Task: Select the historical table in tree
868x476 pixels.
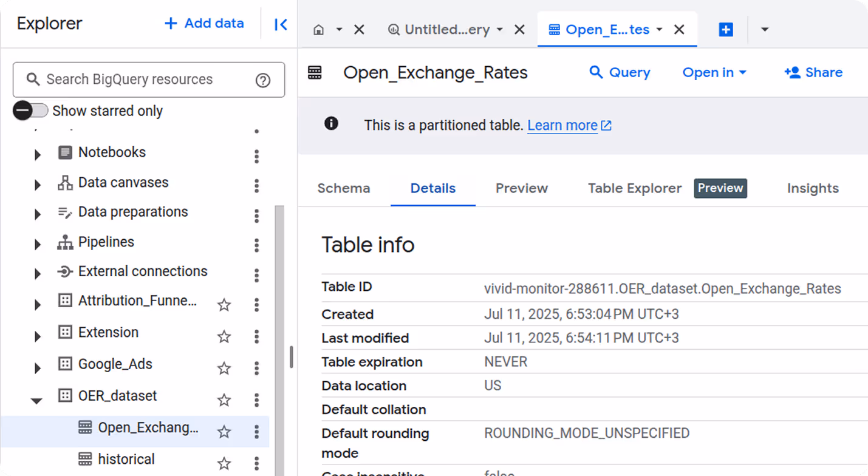Action: coord(126,460)
